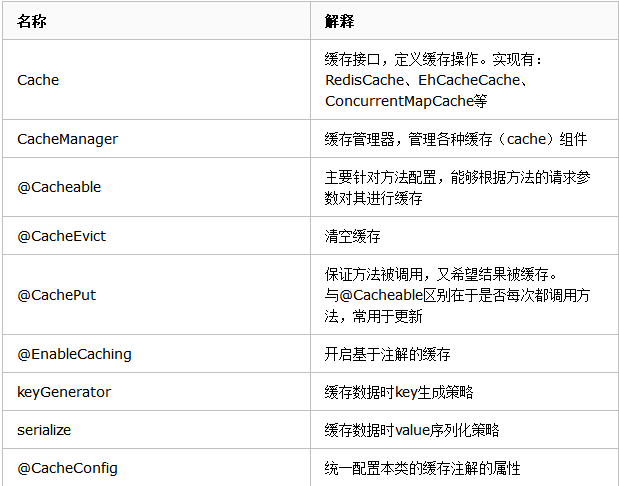Select the @CacheEvict name cell
Image resolution: width=619 pixels, height=486 pixels.
61,236
